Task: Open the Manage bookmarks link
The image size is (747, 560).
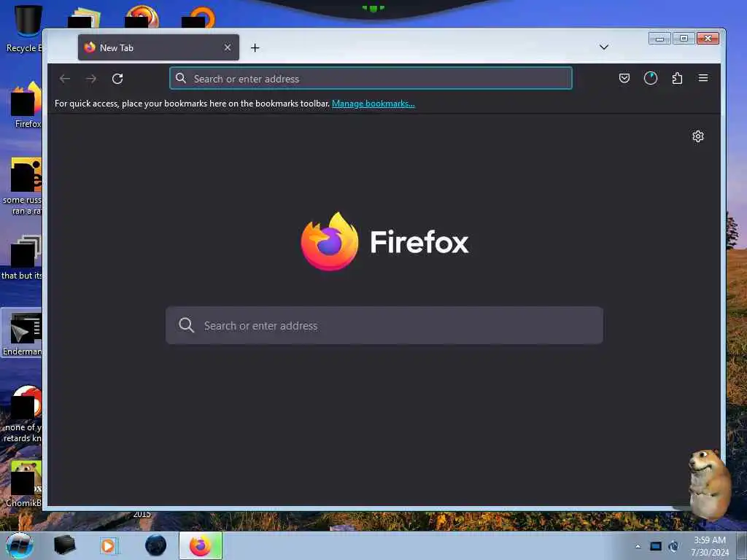Action: coord(373,104)
